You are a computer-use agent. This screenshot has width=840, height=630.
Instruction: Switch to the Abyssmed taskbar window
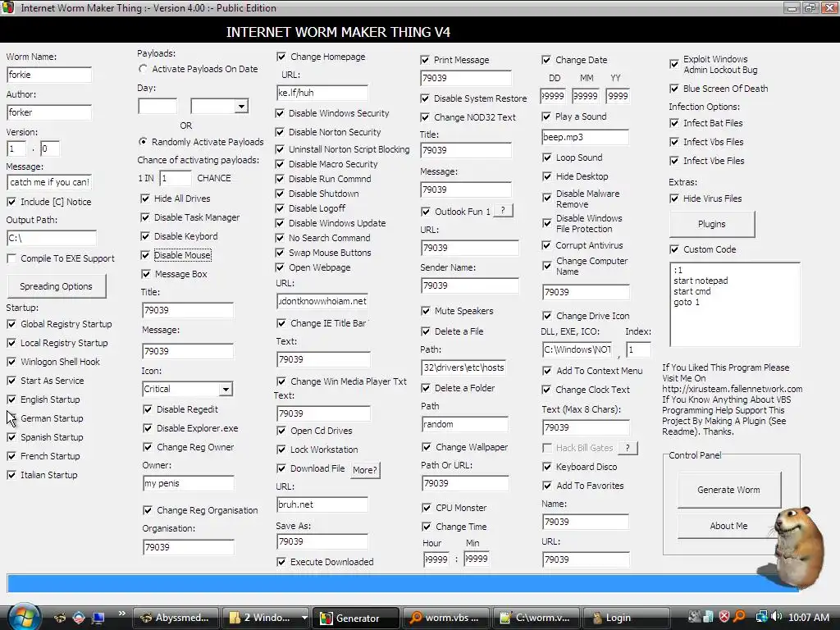coord(176,618)
